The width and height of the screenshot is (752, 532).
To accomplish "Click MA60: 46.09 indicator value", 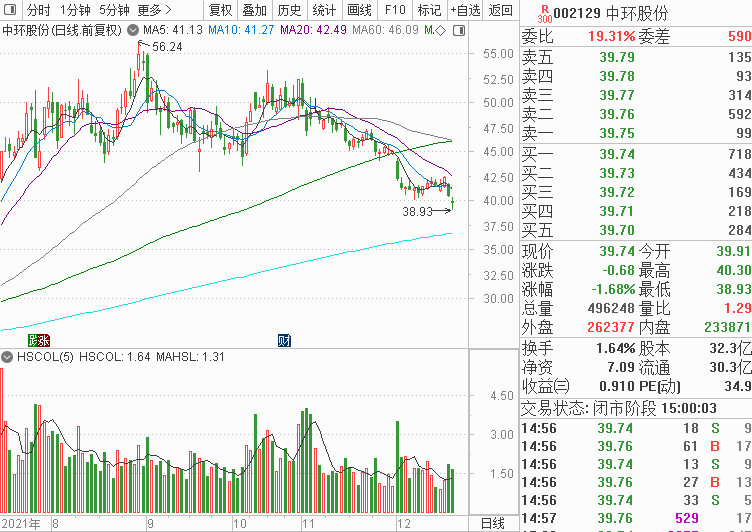I will point(385,31).
